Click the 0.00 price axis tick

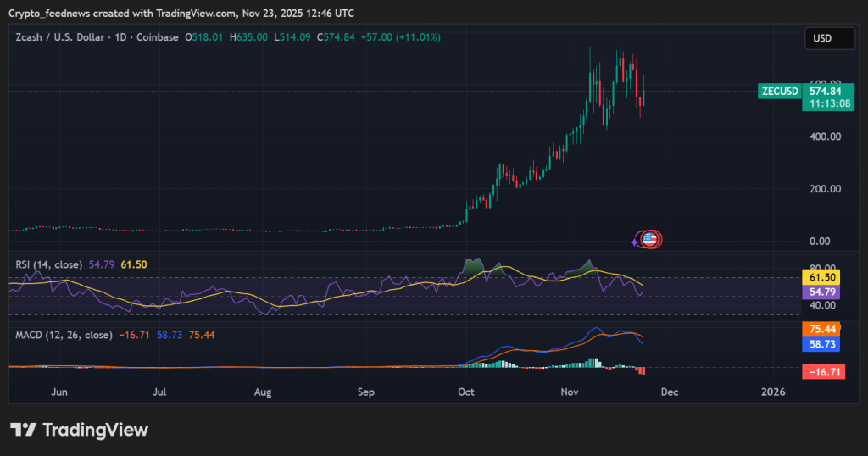point(820,241)
